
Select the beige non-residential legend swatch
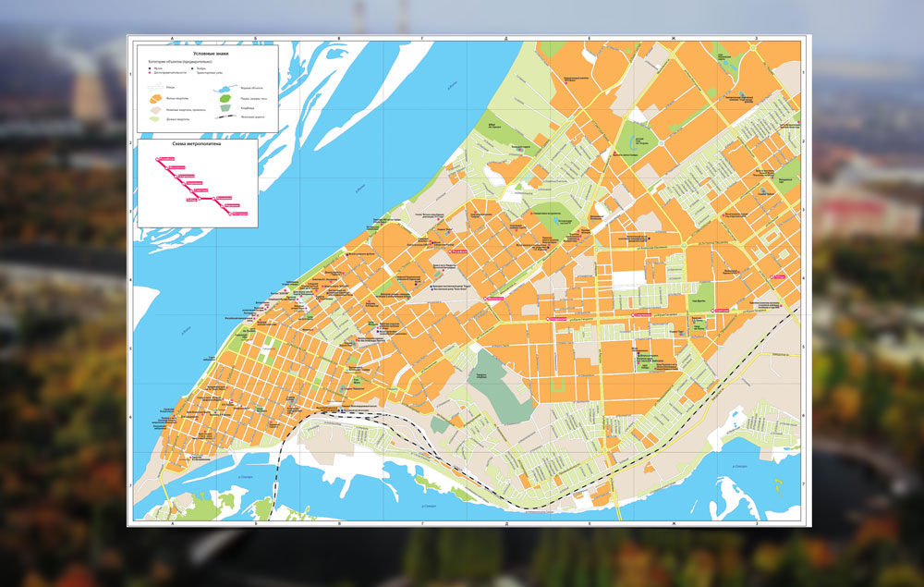coord(155,110)
